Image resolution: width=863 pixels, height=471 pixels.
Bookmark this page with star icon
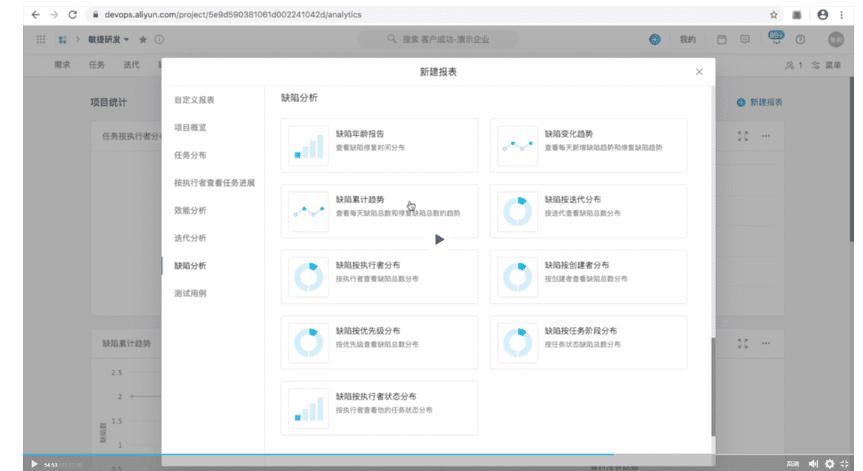774,15
